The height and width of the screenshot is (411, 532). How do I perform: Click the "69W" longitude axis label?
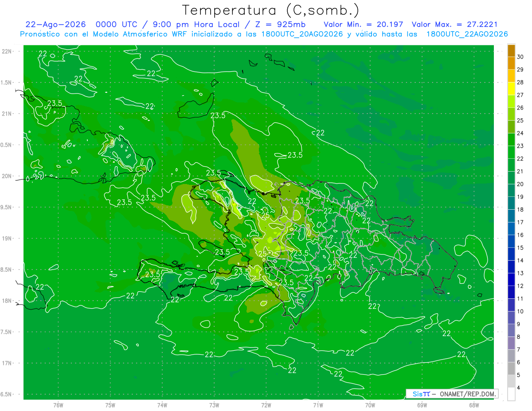click(422, 405)
